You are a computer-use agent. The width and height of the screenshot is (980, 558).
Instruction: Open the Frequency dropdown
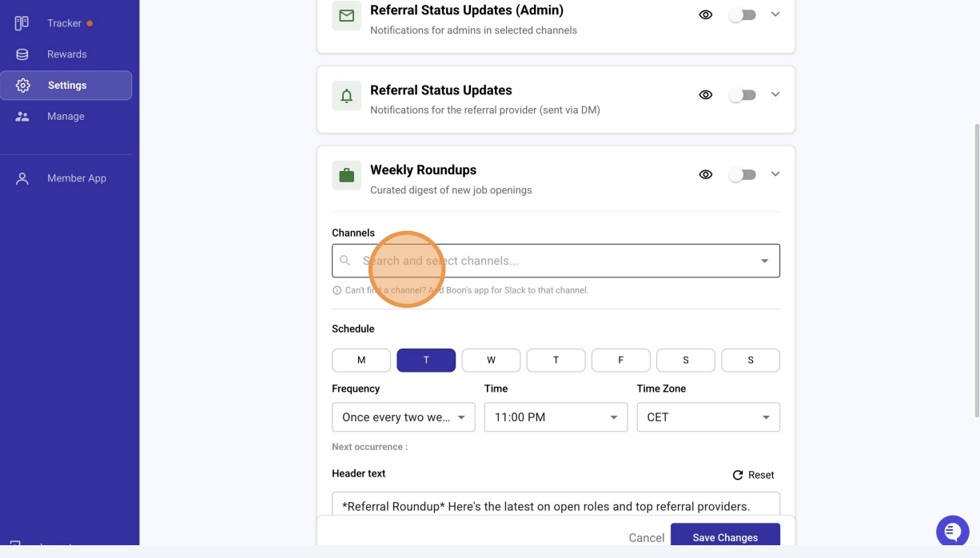click(404, 417)
